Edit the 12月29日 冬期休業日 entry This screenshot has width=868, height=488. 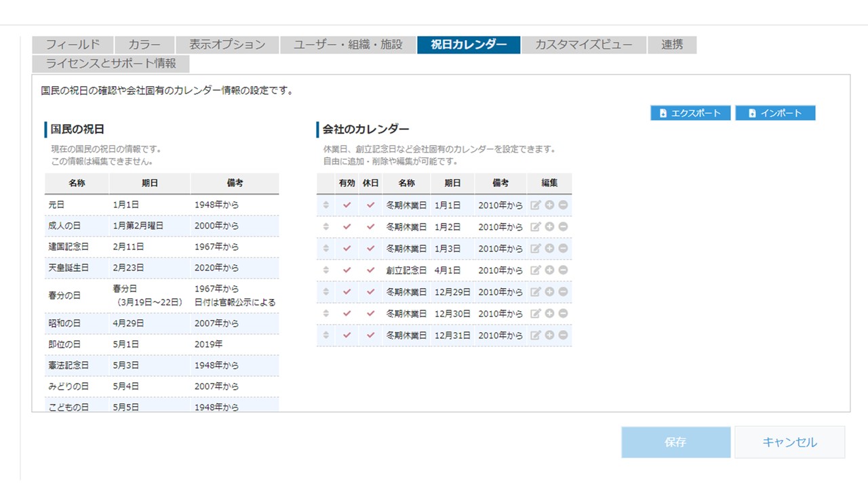point(536,292)
